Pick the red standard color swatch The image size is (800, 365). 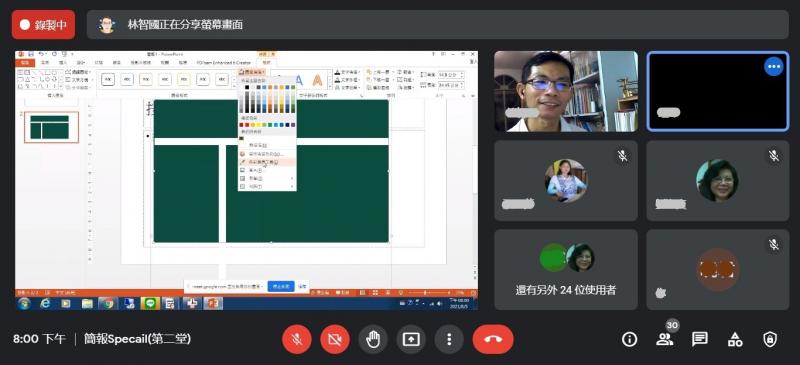247,125
